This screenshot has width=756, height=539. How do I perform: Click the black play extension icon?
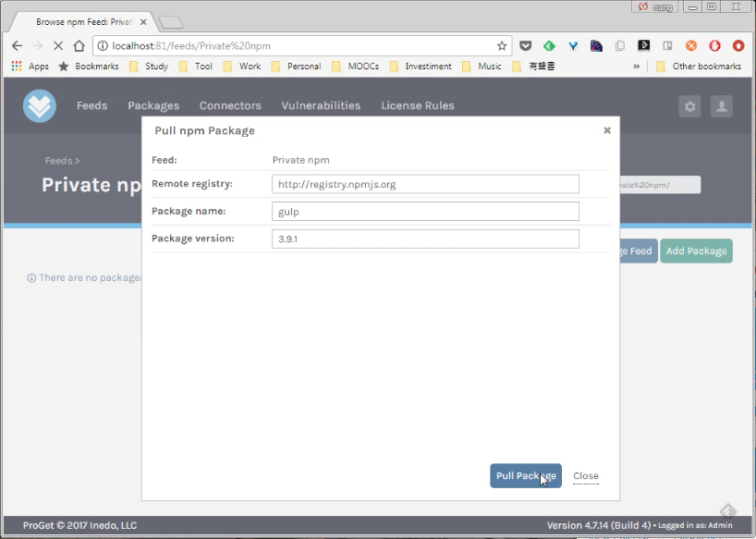tap(643, 46)
